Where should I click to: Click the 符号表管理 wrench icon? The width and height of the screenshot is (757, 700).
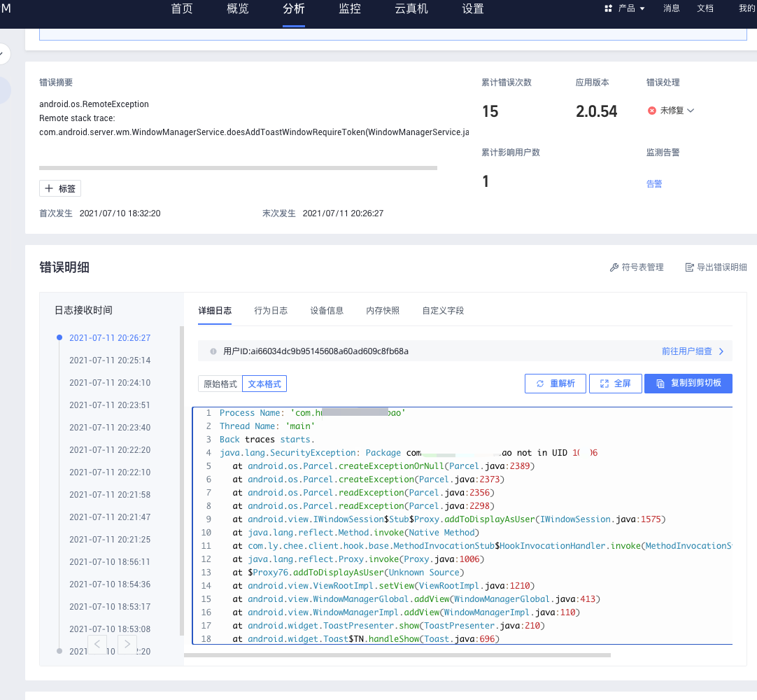pyautogui.click(x=614, y=267)
